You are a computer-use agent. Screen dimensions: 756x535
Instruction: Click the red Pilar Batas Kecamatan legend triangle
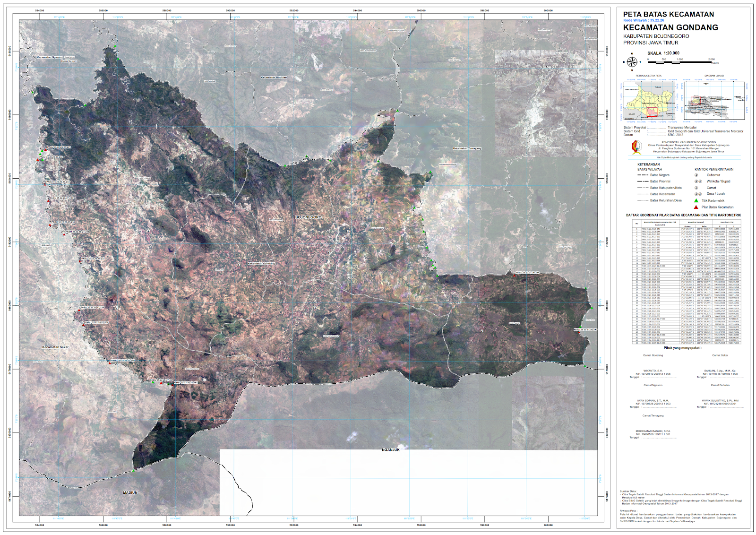(696, 207)
